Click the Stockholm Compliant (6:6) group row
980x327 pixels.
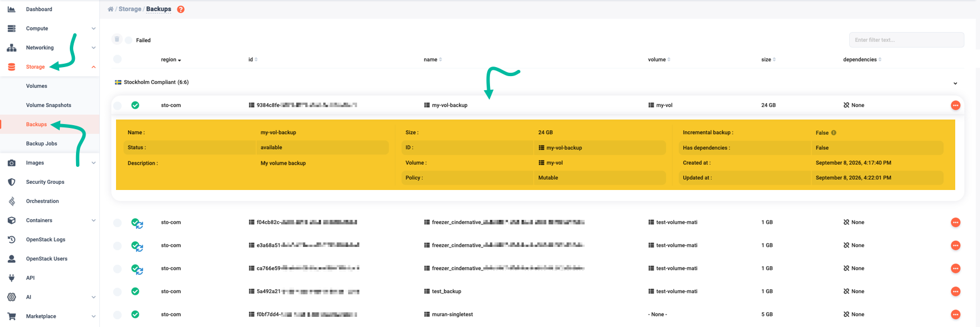coord(537,82)
